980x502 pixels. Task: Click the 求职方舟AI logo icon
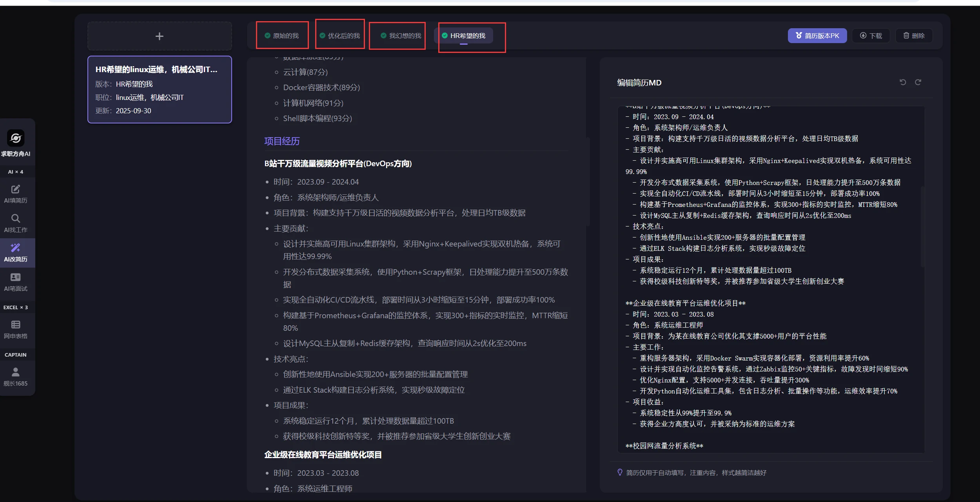coord(16,138)
